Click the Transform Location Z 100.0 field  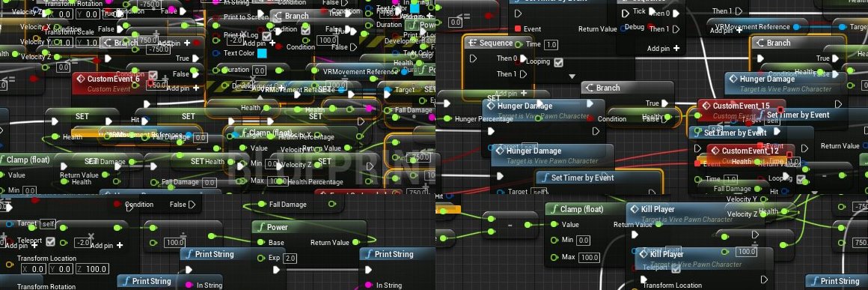pyautogui.click(x=93, y=269)
